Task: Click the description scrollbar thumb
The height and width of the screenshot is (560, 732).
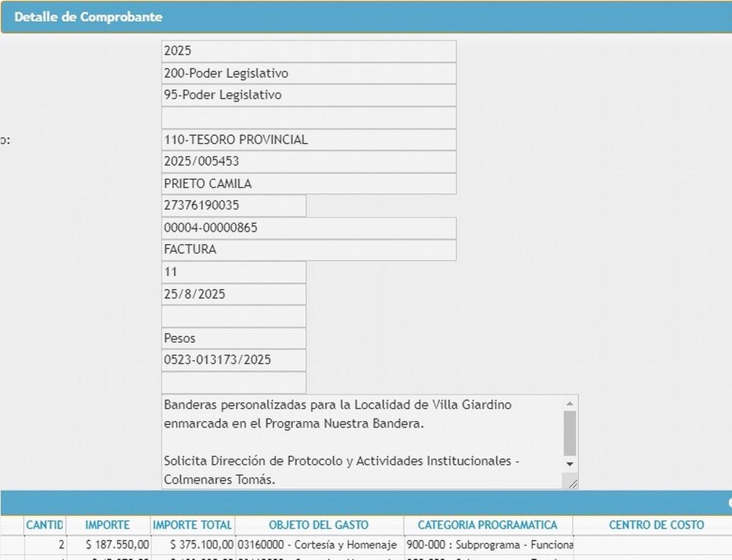Action: [x=570, y=433]
